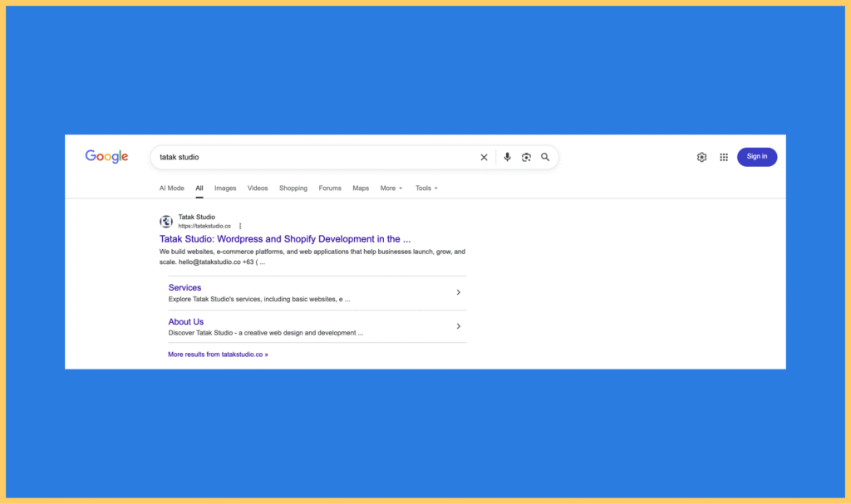Open the About Us sitelink
The width and height of the screenshot is (851, 504).
point(185,321)
